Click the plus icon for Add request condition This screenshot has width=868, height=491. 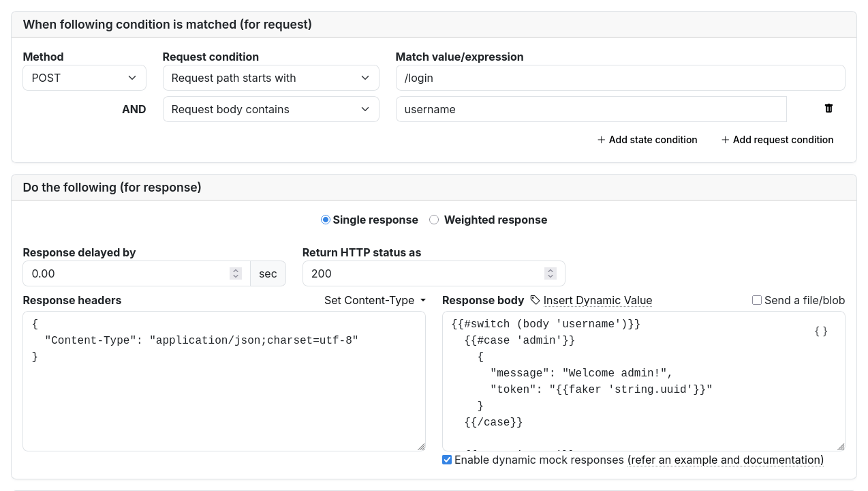tap(725, 140)
